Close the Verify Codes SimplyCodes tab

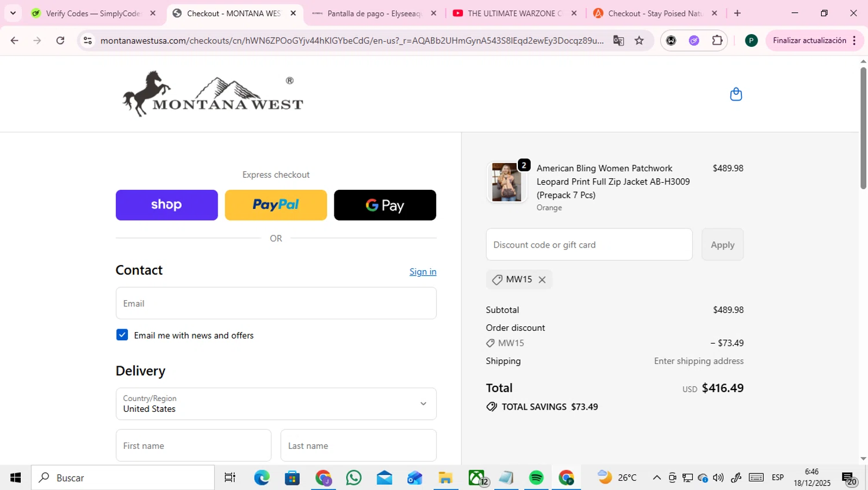[153, 13]
